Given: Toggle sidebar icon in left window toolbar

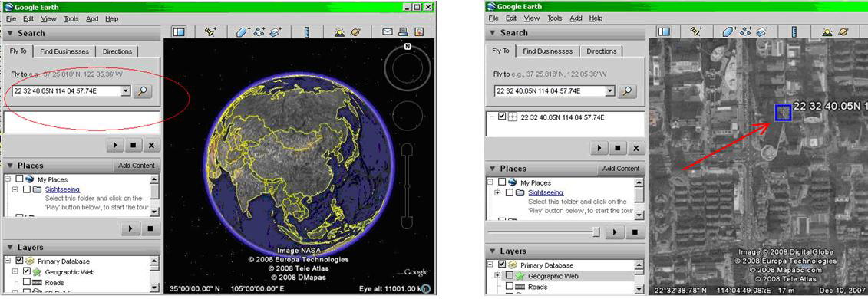Looking at the screenshot, I should click(179, 32).
